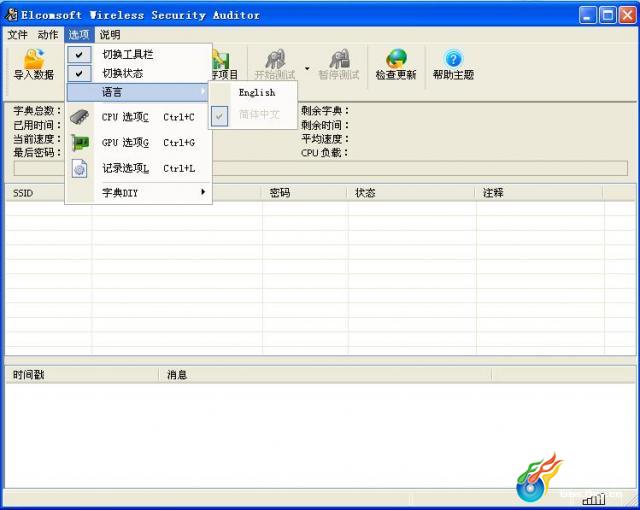640x510 pixels.
Task: Click the Help Topics (帮助主题) question icon
Action: click(x=453, y=59)
